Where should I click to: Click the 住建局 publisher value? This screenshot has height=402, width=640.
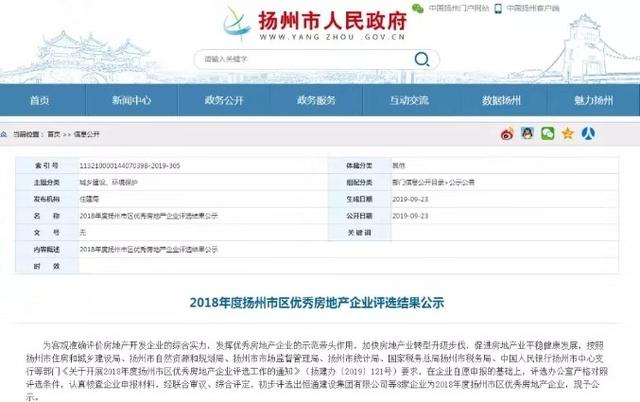point(89,199)
